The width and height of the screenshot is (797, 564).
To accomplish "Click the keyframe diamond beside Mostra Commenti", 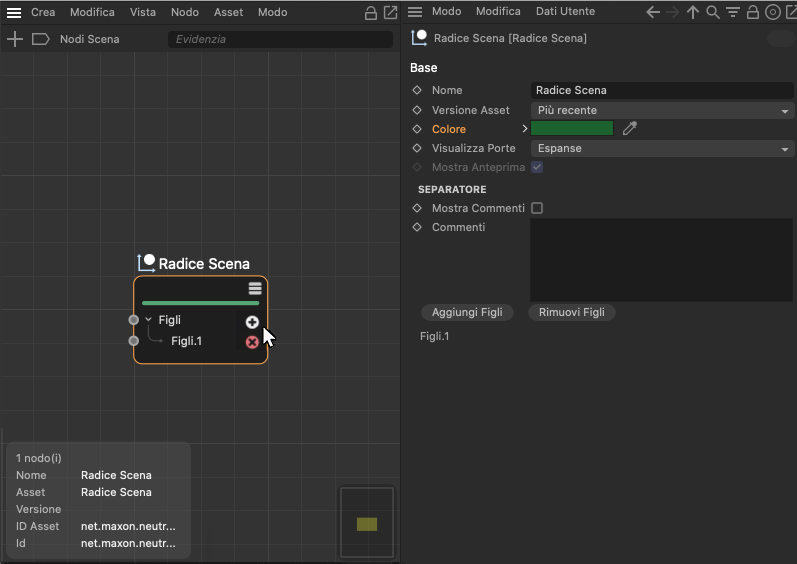I will point(417,208).
